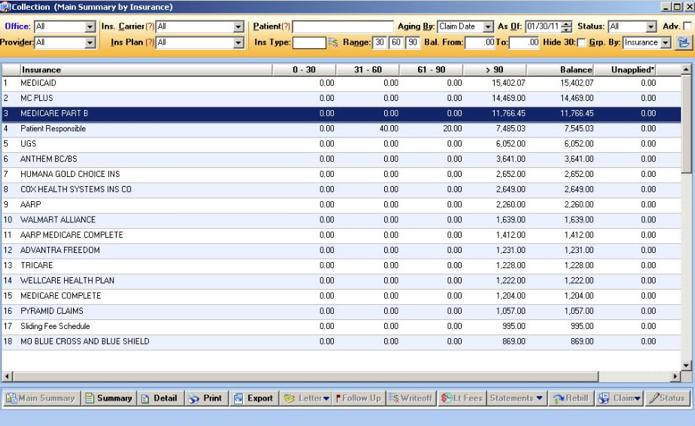
Task: Open the Office dropdown
Action: (88, 26)
